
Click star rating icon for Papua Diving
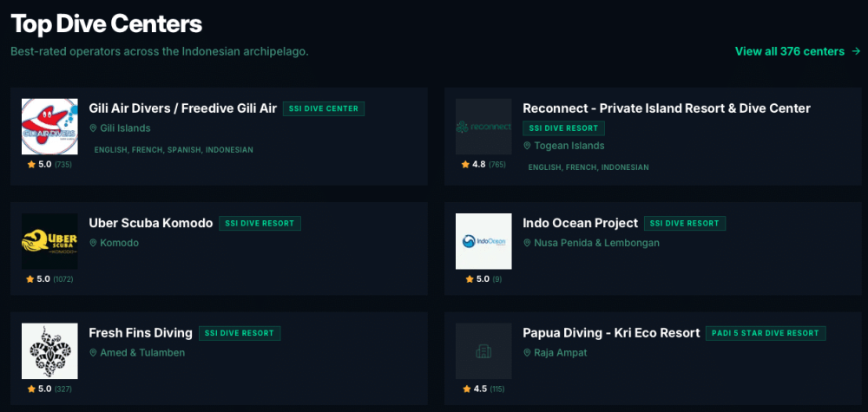click(x=467, y=389)
